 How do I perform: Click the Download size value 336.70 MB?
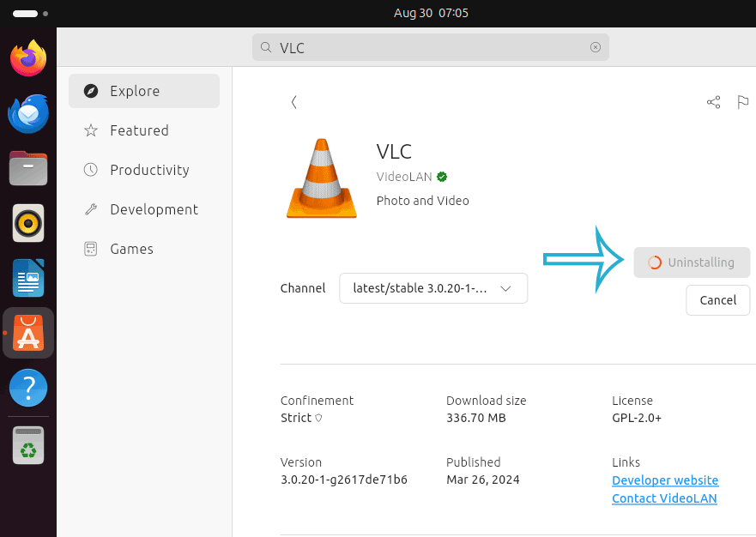(x=476, y=418)
